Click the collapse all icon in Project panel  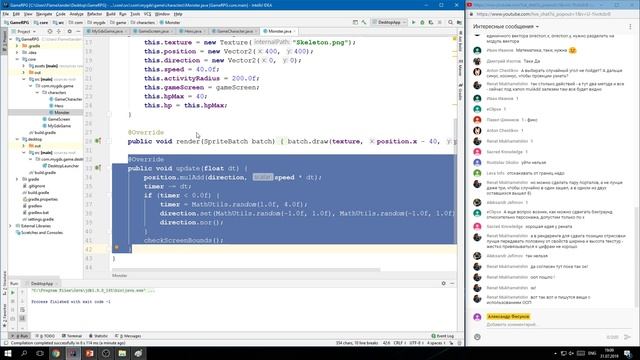click(x=59, y=31)
